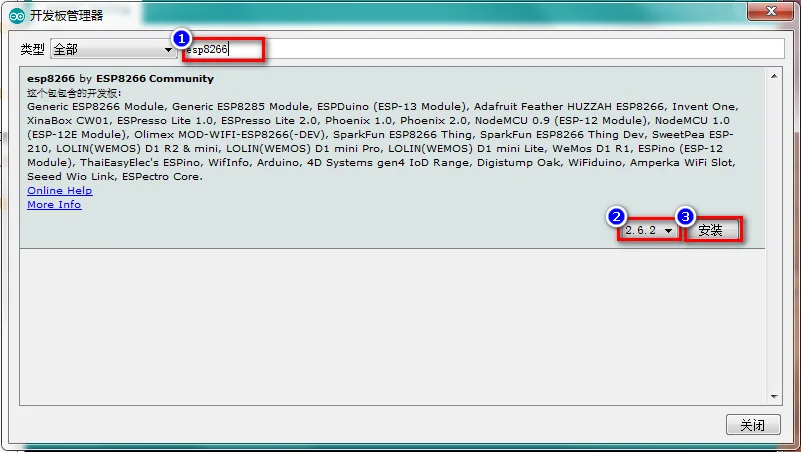The width and height of the screenshot is (801, 452).
Task: Open the 类型 dropdown showing 全部
Action: 113,50
